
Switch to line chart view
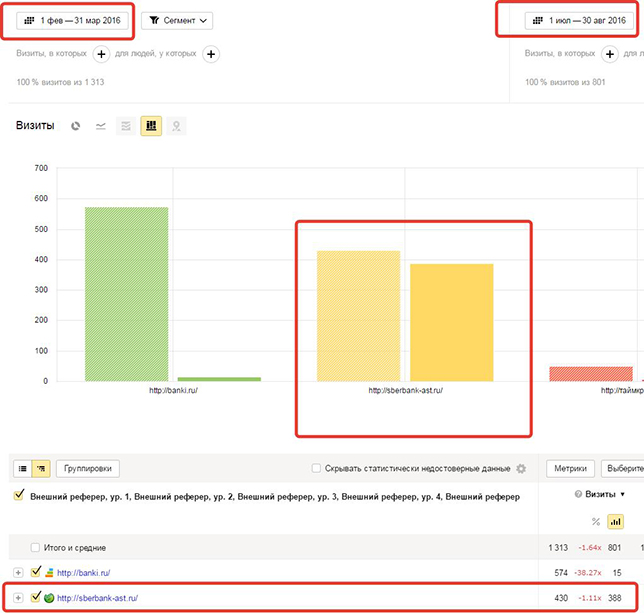click(101, 126)
